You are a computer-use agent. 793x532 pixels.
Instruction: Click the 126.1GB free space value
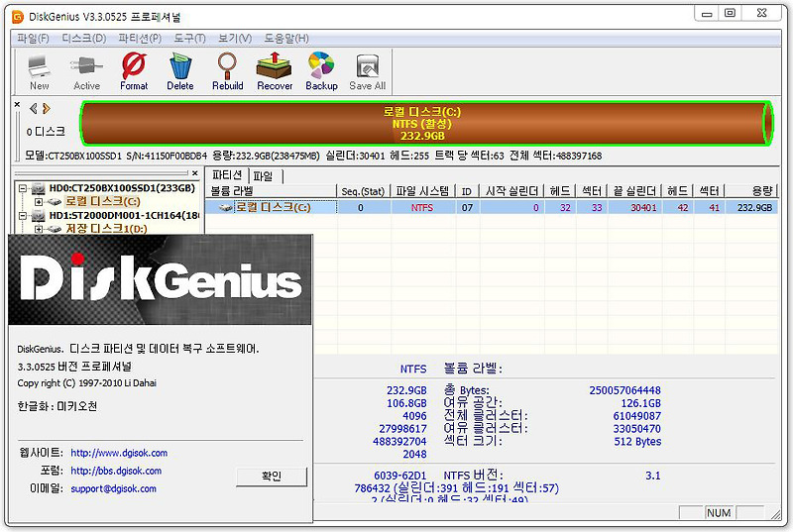[640, 403]
